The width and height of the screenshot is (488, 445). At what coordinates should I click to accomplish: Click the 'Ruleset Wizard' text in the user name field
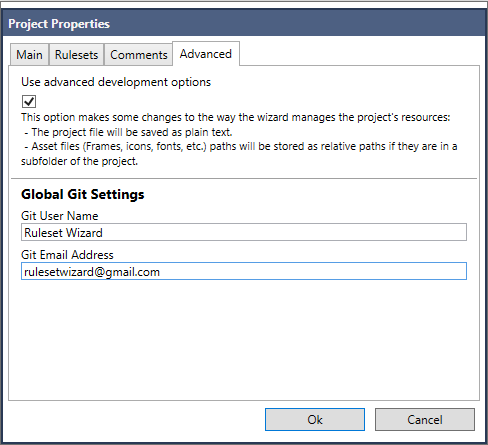[x=63, y=233]
